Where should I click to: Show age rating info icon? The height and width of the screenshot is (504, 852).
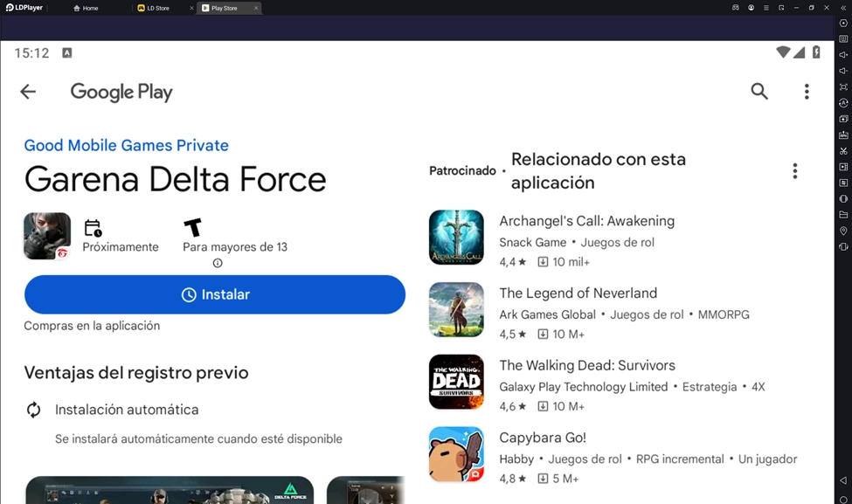point(218,263)
